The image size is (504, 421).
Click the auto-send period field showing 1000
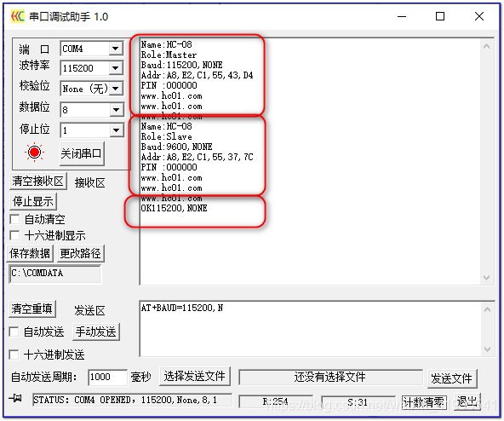[107, 377]
